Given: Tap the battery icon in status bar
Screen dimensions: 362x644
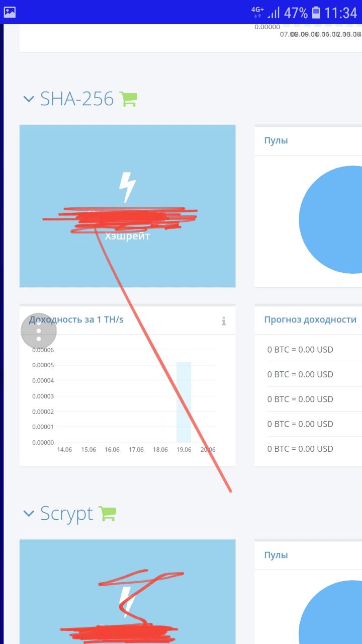Looking at the screenshot, I should [316, 12].
